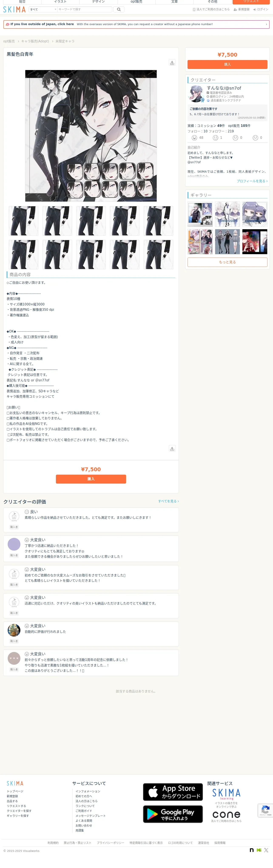Click the App Store download badge

[x=173, y=792]
